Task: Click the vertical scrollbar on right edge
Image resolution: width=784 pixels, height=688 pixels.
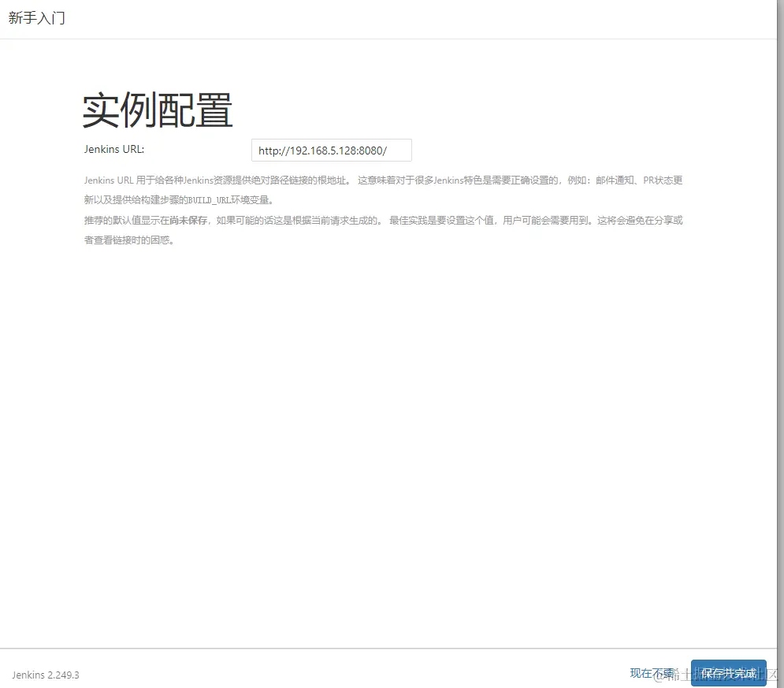Action: pos(781,344)
